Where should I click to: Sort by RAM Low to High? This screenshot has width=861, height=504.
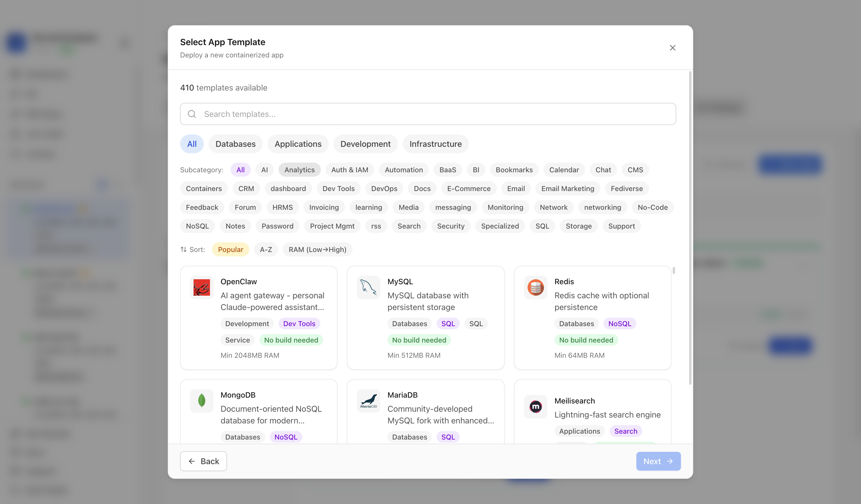click(317, 250)
